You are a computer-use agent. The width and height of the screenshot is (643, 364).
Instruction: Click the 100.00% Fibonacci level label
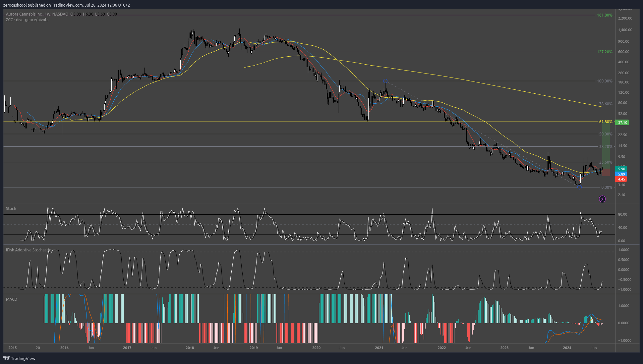[x=605, y=81]
